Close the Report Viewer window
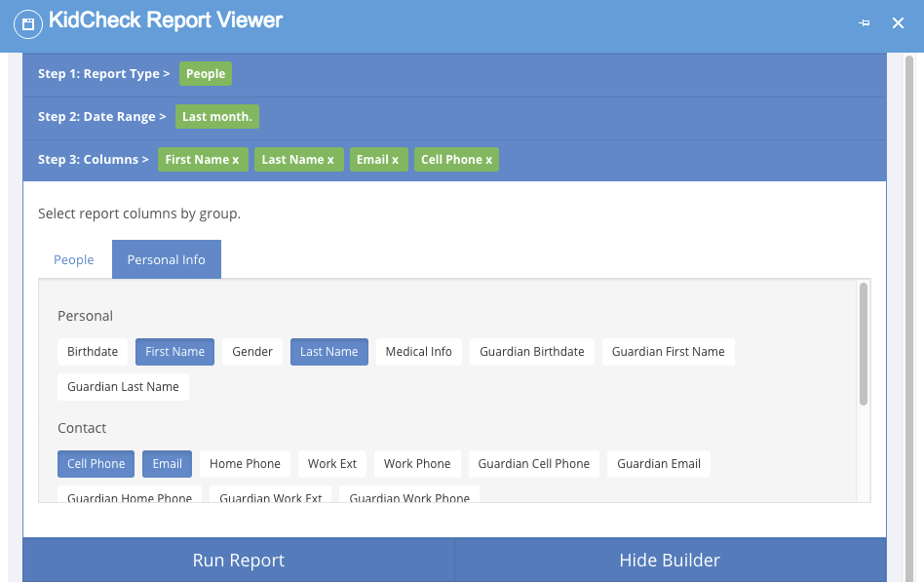The height and width of the screenshot is (582, 924). pos(898,23)
